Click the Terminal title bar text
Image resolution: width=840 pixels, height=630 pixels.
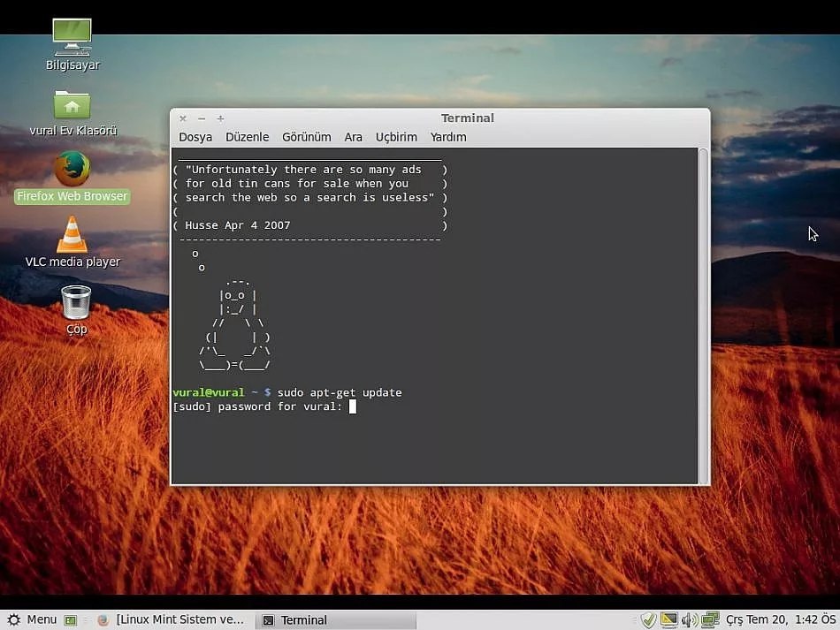467,118
